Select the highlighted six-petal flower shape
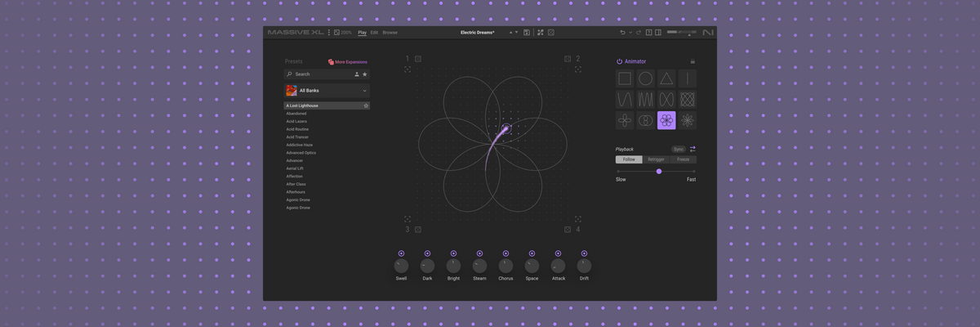 (666, 121)
